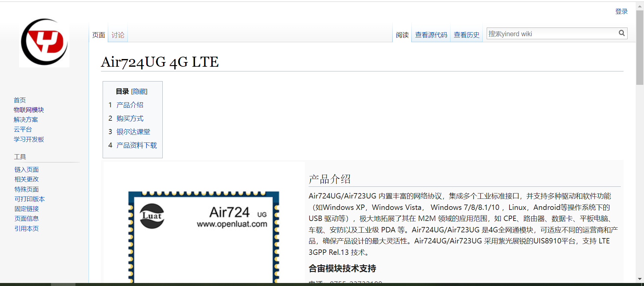The height and width of the screenshot is (286, 644).
Task: Jump to 产品介绍 in the contents
Action: coord(130,105)
